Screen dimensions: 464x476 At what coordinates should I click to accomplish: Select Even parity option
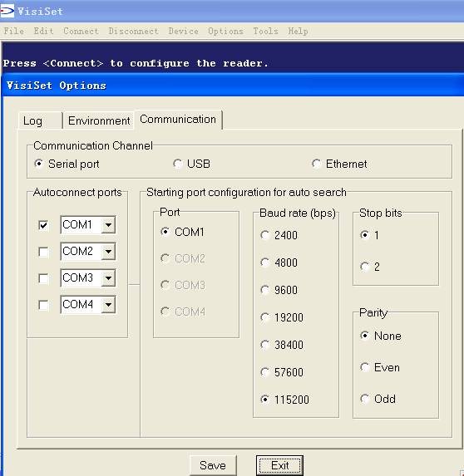pyautogui.click(x=380, y=367)
